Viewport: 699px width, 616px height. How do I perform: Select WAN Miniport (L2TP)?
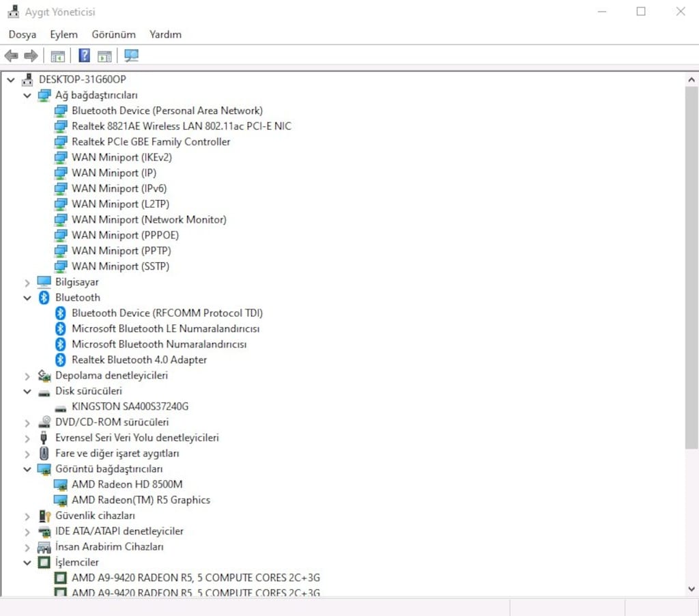coord(120,204)
